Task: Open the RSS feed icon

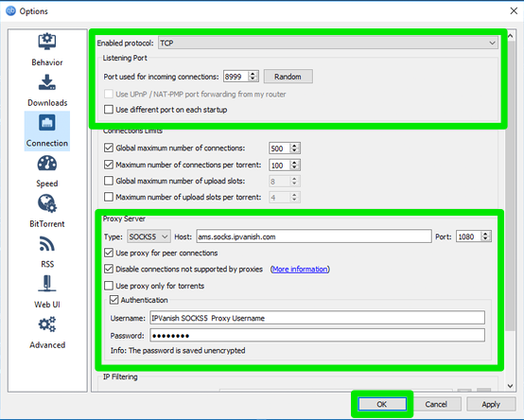Action: [x=46, y=244]
